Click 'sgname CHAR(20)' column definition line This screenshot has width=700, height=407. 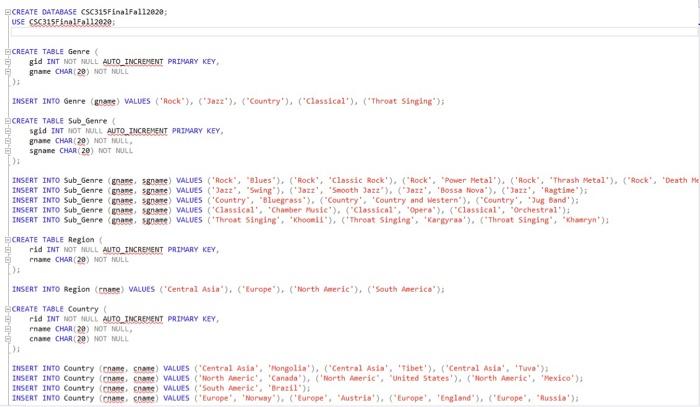point(81,151)
